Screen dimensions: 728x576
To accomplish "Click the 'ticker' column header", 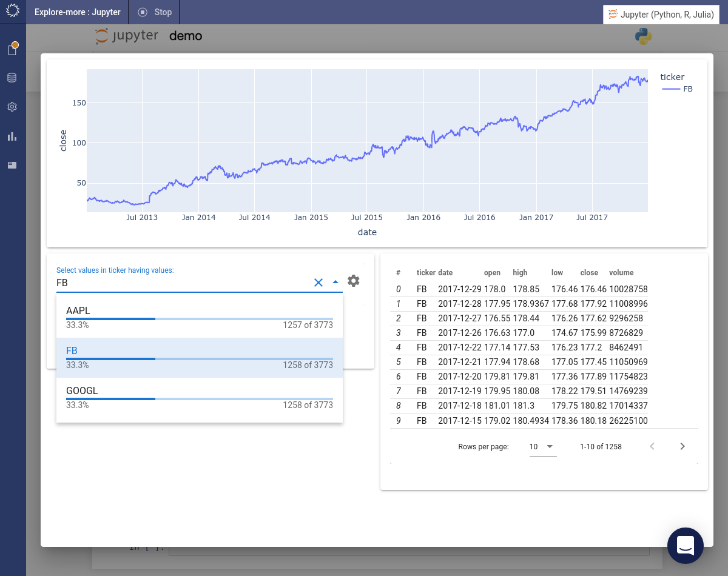I will (426, 273).
